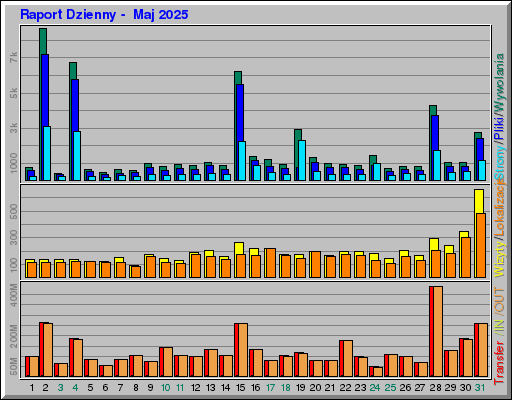512x400 pixels.
Task: Click green weekend day label 18
Action: 286,388
